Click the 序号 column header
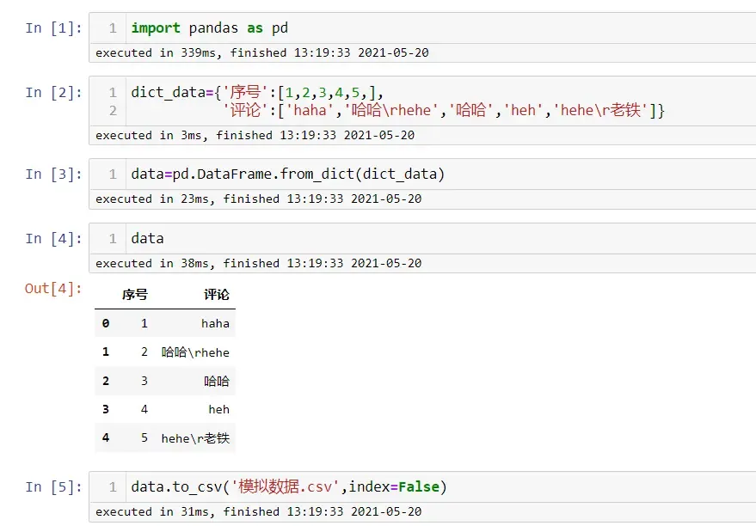The image size is (756, 532). point(134,295)
